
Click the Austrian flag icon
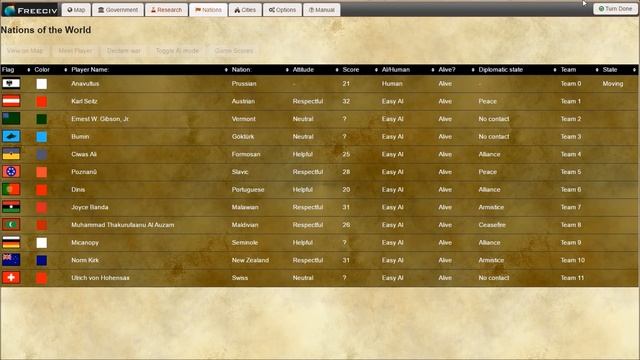11,101
